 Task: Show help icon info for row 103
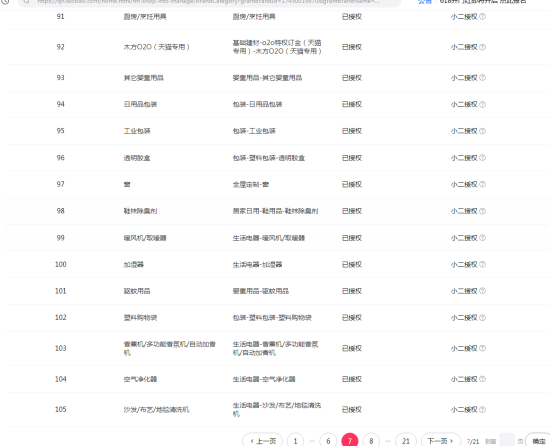[x=482, y=348]
